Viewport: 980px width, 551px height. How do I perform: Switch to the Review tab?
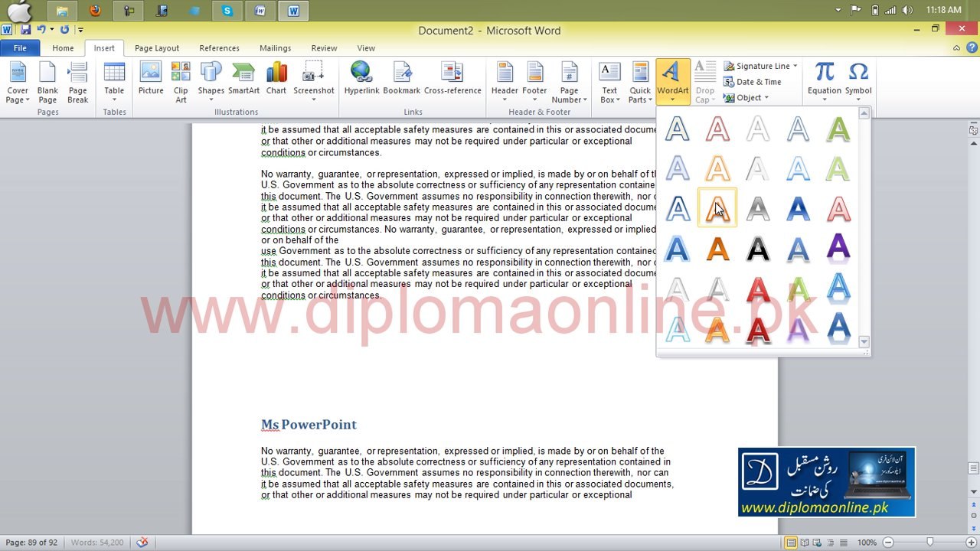[324, 48]
